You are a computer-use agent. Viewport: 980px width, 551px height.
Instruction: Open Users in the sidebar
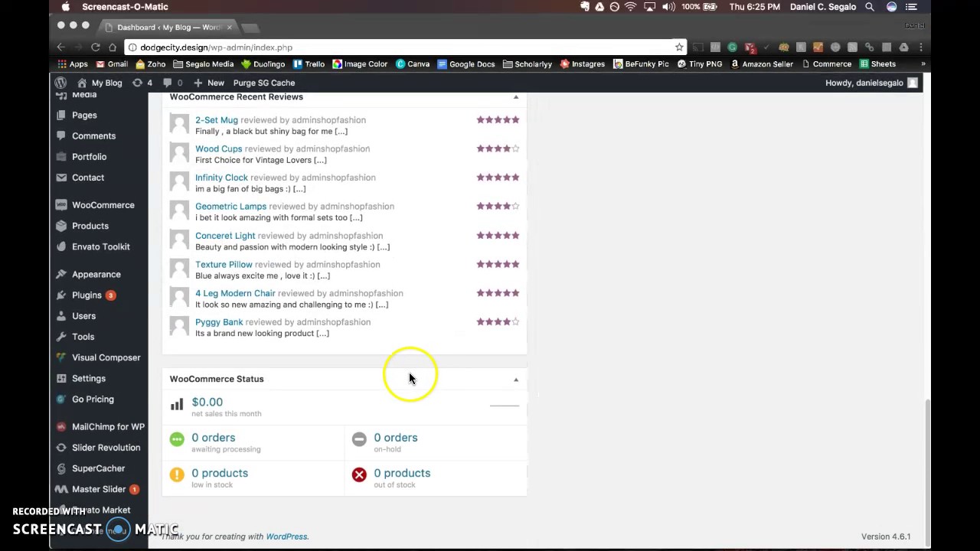point(83,315)
